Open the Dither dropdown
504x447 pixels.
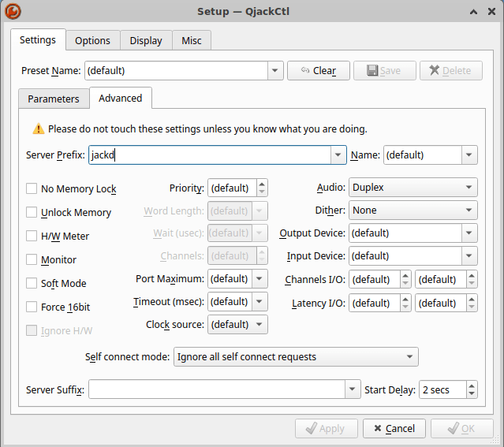(x=413, y=210)
